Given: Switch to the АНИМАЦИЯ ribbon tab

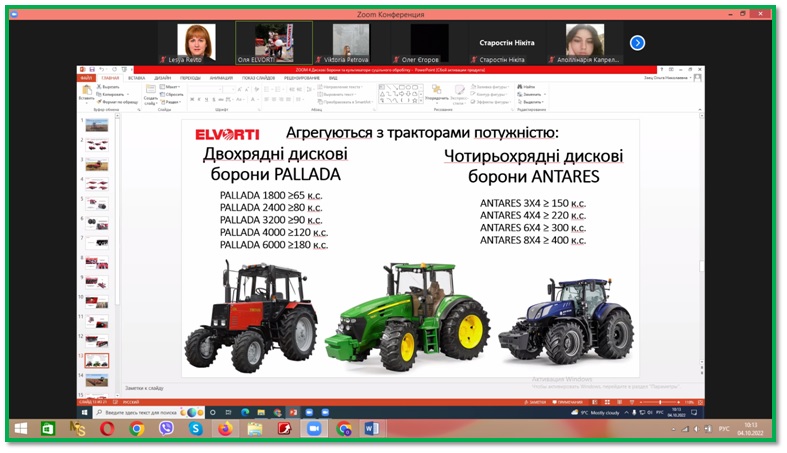Looking at the screenshot, I should pyautogui.click(x=221, y=78).
